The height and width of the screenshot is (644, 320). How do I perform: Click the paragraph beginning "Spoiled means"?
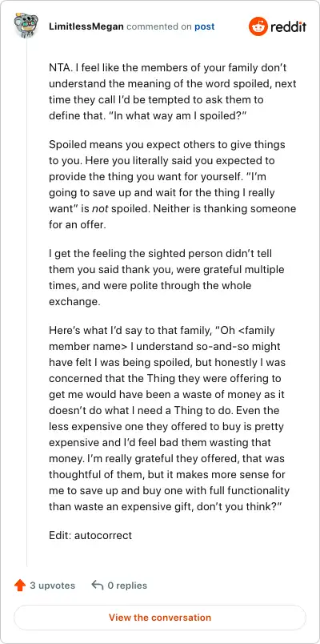172,185
